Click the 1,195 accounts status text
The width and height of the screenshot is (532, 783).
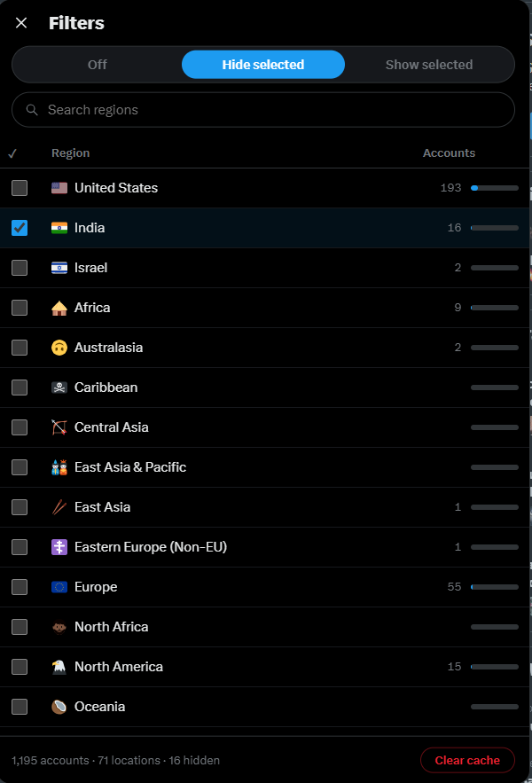click(51, 761)
